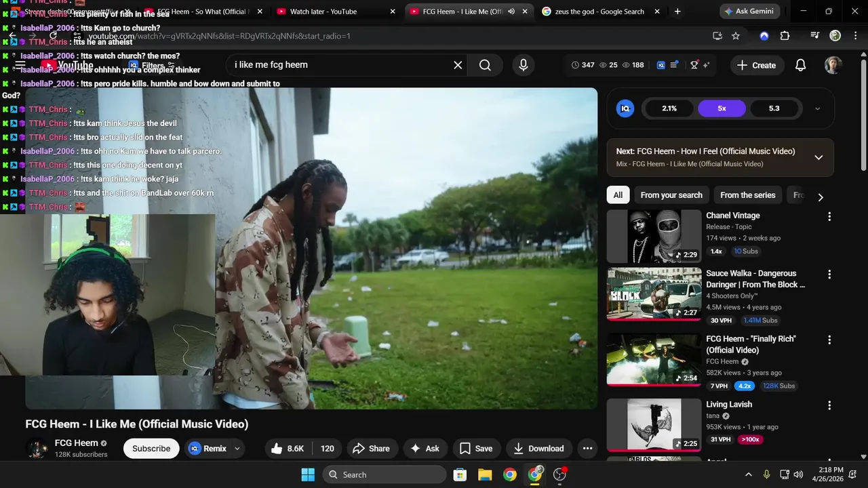Open more actions ellipsis under video
The width and height of the screenshot is (868, 488).
pos(587,449)
